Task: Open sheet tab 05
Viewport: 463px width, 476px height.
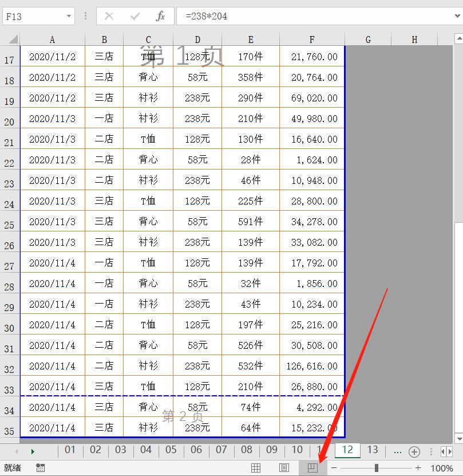Action: tap(171, 450)
